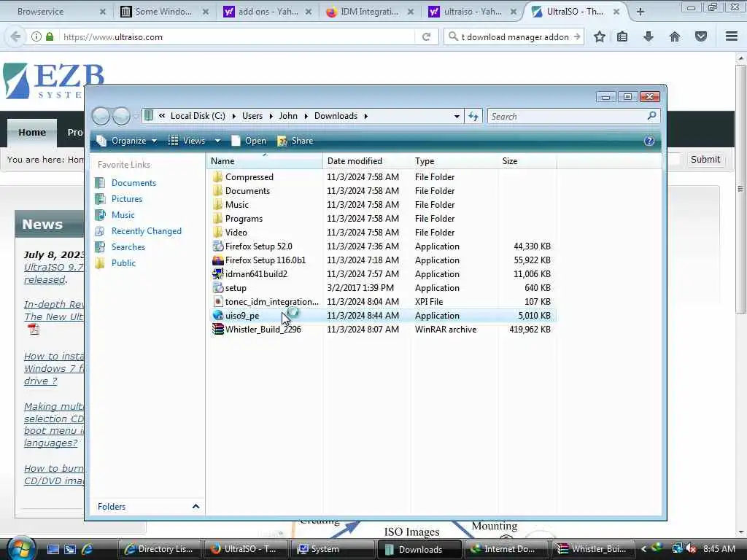The width and height of the screenshot is (747, 560).
Task: Select tonec_idm_integration XPI file icon
Action: pyautogui.click(x=217, y=302)
